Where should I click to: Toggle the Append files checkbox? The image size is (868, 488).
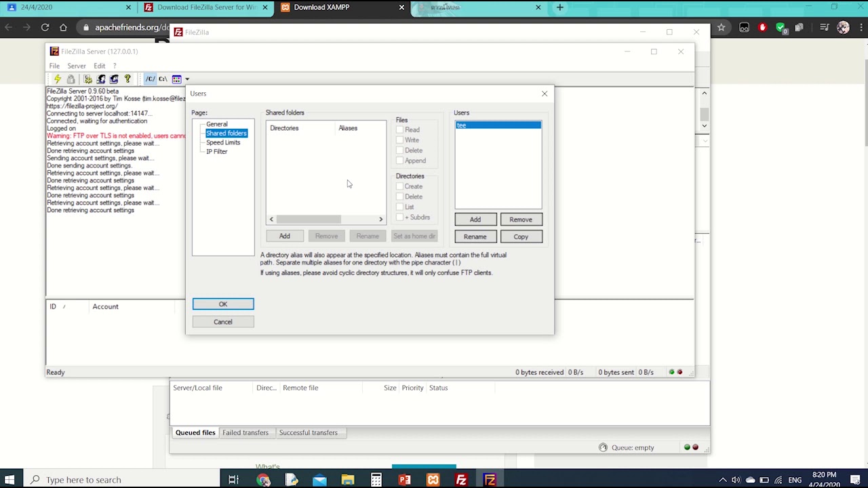click(x=399, y=161)
